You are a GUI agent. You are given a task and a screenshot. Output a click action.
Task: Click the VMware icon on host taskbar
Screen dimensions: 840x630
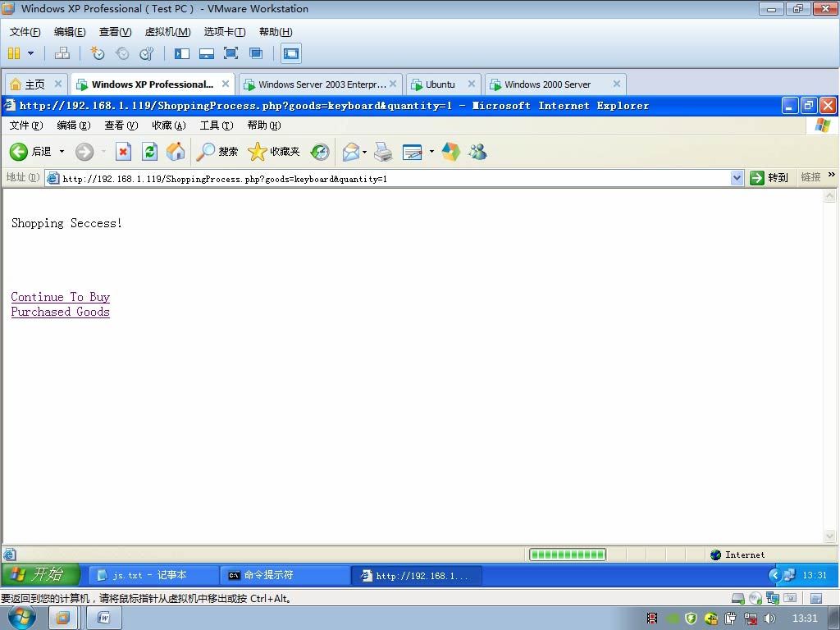tap(62, 619)
